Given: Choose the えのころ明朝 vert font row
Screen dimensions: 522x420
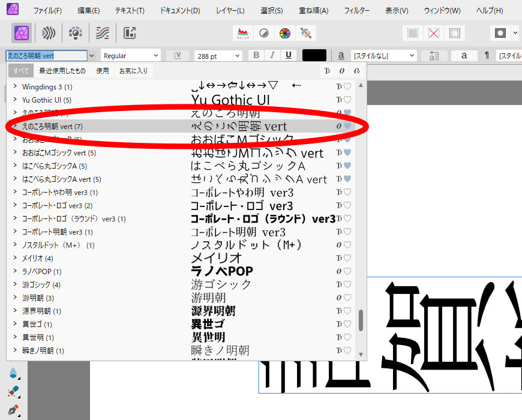Looking at the screenshot, I should pyautogui.click(x=181, y=126).
